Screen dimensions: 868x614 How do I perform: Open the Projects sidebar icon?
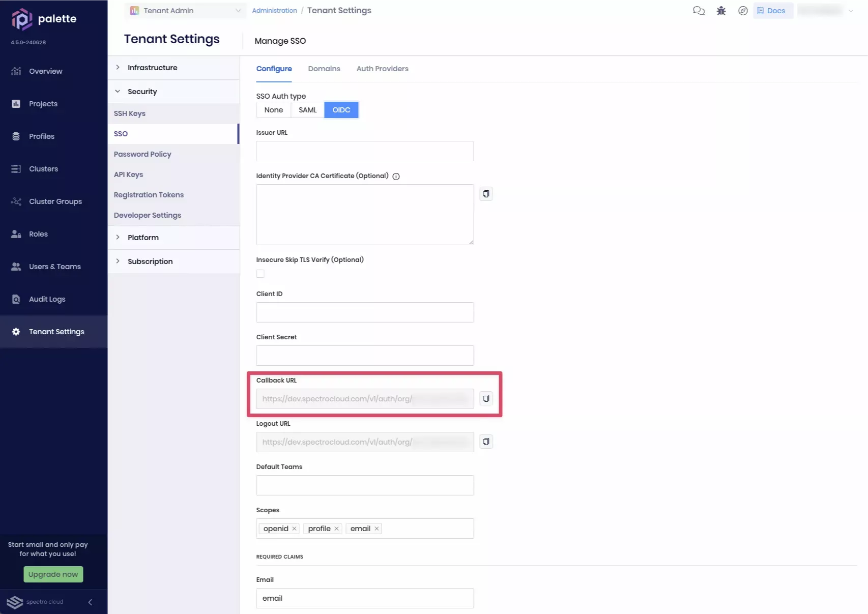(x=16, y=104)
